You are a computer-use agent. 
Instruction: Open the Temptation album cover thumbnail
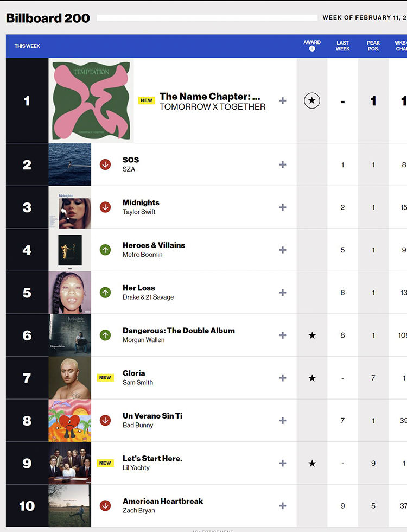point(91,100)
